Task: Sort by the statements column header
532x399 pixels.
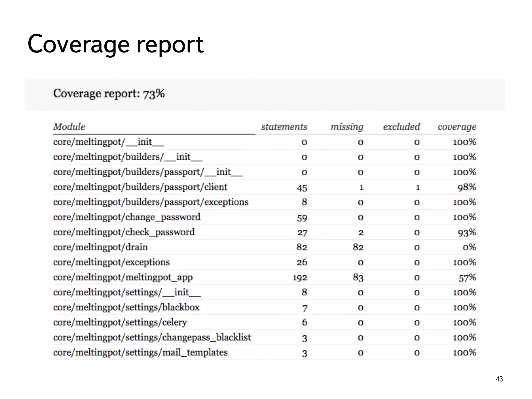Action: (x=284, y=127)
